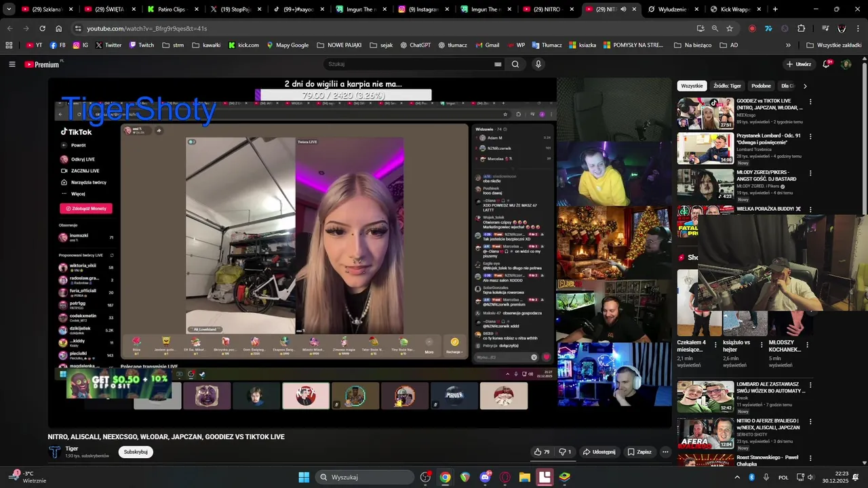The width and height of the screenshot is (868, 488).
Task: Open File Explorer from the taskbar
Action: [x=525, y=477]
